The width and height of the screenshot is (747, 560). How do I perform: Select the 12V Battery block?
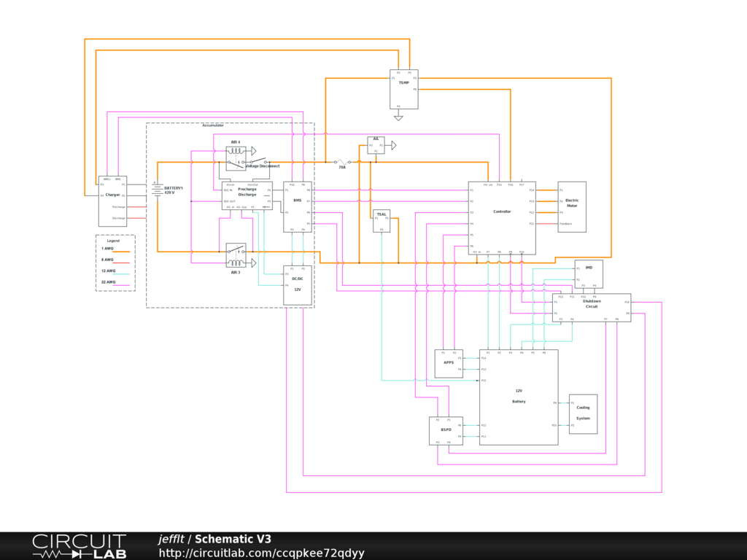(x=519, y=397)
